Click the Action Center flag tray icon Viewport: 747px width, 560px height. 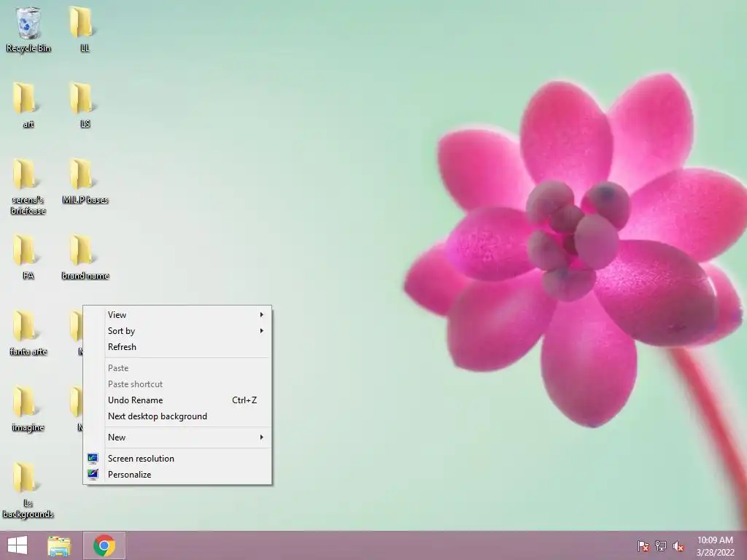click(643, 546)
